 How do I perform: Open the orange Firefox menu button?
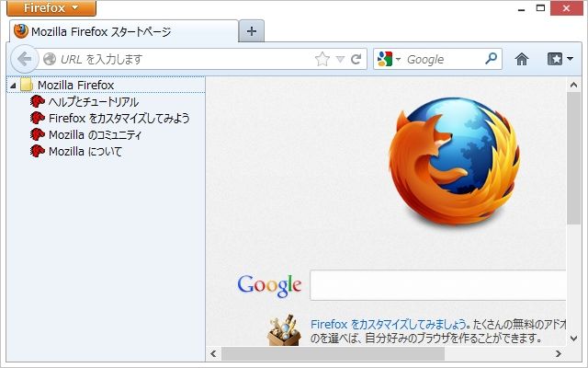click(x=51, y=8)
